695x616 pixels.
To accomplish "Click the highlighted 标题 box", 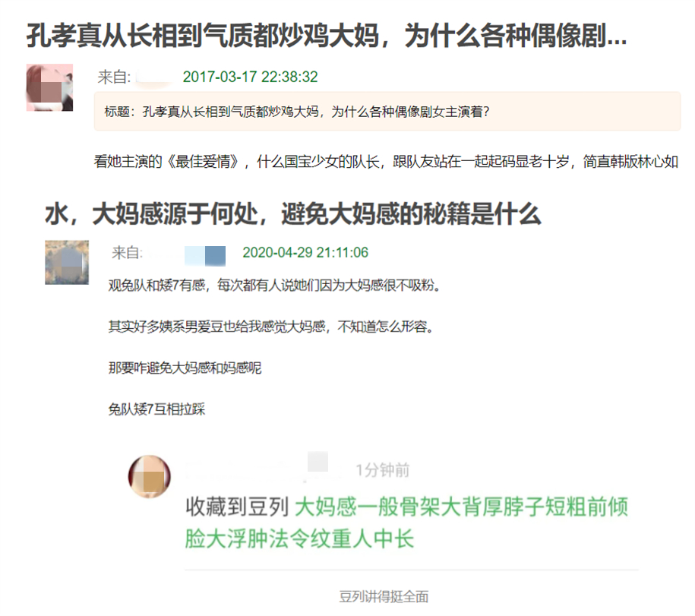I will [387, 111].
